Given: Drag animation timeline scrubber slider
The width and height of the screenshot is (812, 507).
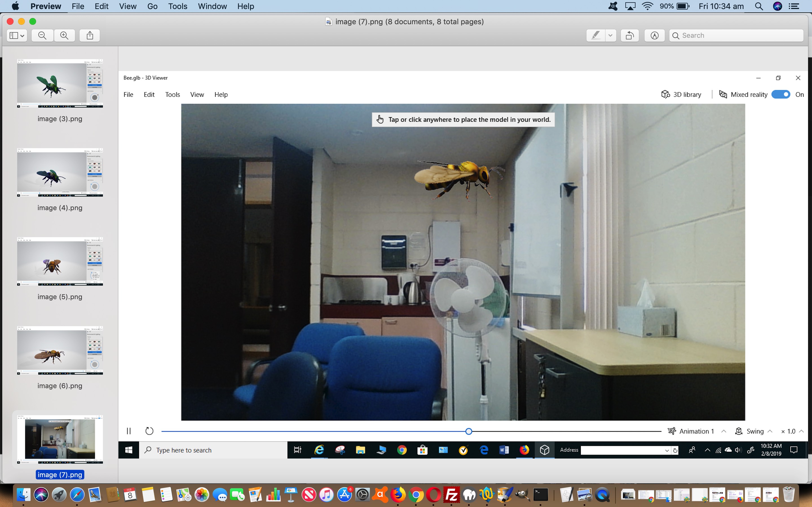Looking at the screenshot, I should click(468, 431).
